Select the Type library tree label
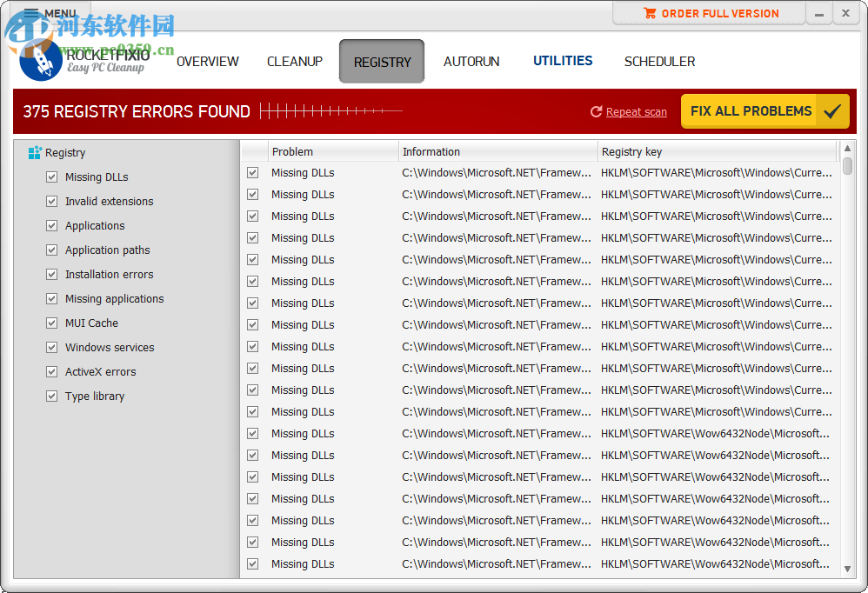The image size is (868, 593). point(95,396)
